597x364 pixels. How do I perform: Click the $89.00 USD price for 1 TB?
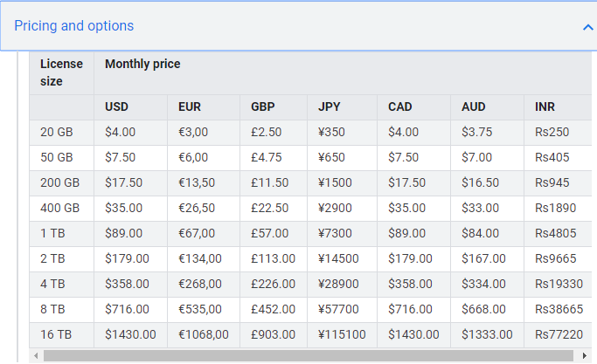(130, 234)
